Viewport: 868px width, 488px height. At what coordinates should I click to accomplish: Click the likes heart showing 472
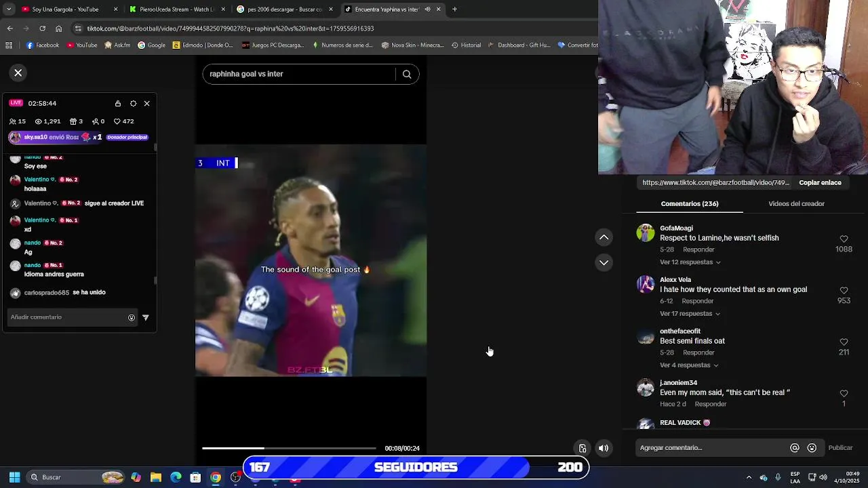[117, 121]
